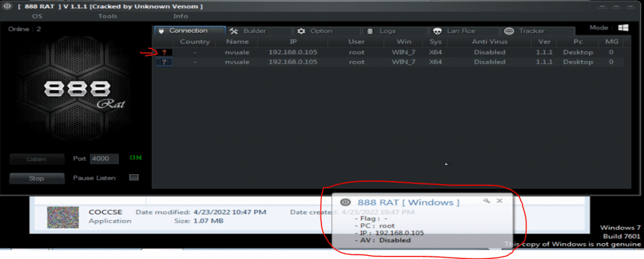The image size is (644, 259).
Task: Click the Stop button
Action: point(37,179)
